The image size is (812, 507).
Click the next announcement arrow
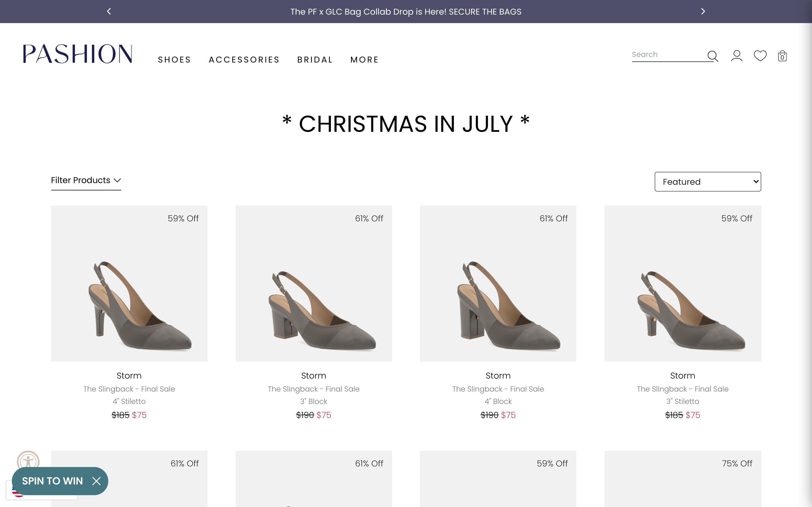(x=703, y=11)
